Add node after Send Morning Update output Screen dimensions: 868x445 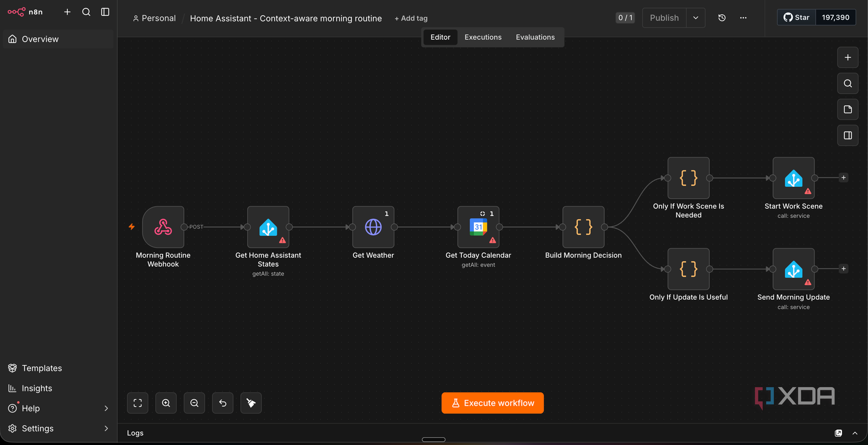coord(843,269)
